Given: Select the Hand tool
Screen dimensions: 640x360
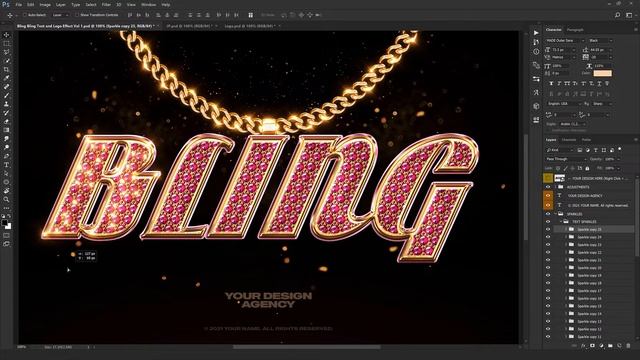Looking at the screenshot, I should pos(7,191).
